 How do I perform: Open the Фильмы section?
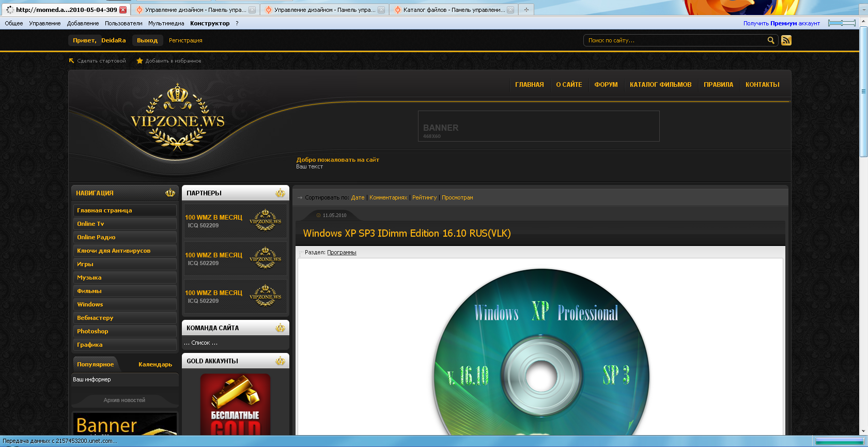[x=125, y=291]
